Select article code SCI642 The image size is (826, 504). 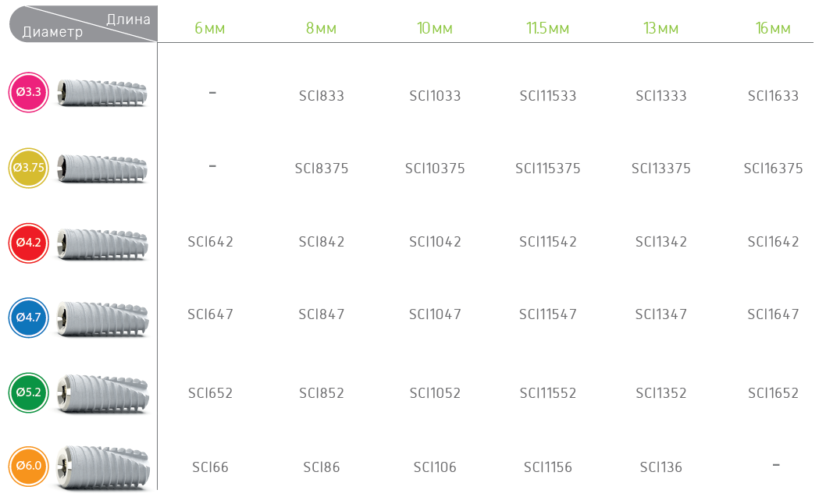click(210, 242)
